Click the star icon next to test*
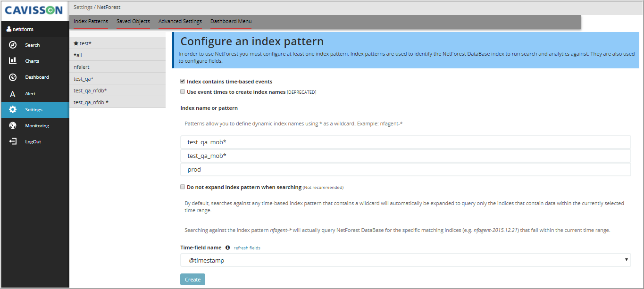This screenshot has width=644, height=289. [x=76, y=43]
